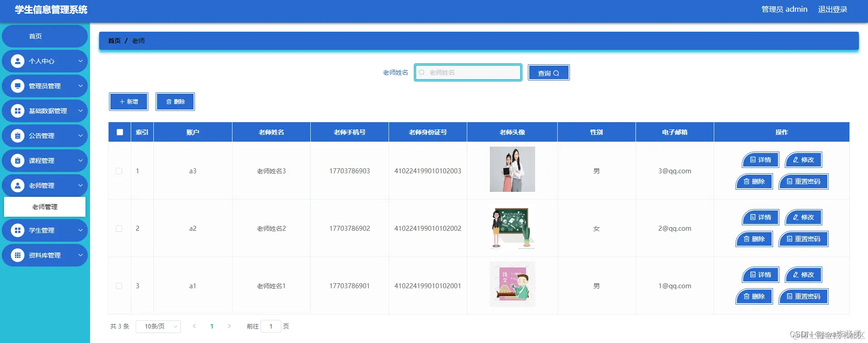Image resolution: width=868 pixels, height=343 pixels.
Task: Click the 学生信息管理系统 title
Action: (51, 10)
